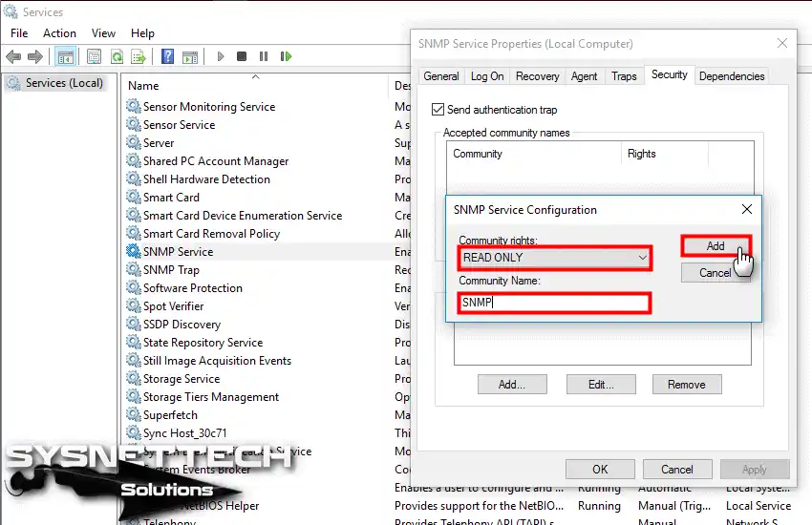Screen dimensions: 812x525
Task: Open the Action menu
Action: [x=59, y=33]
